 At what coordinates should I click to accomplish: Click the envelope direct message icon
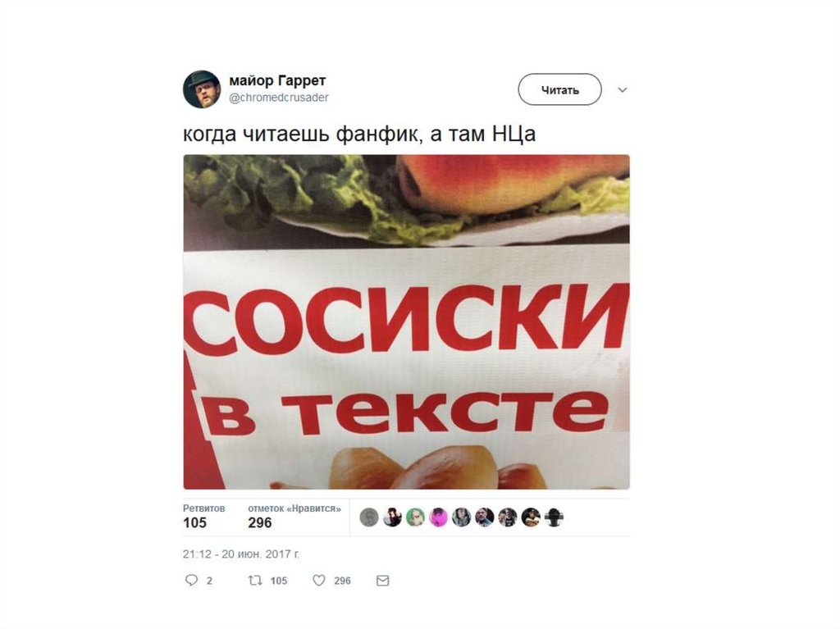(382, 581)
